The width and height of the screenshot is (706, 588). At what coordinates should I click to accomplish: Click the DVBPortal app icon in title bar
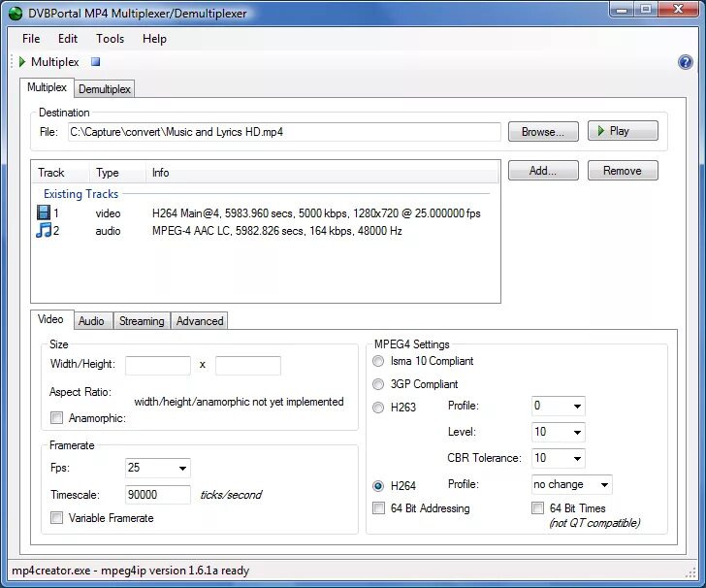(x=15, y=13)
